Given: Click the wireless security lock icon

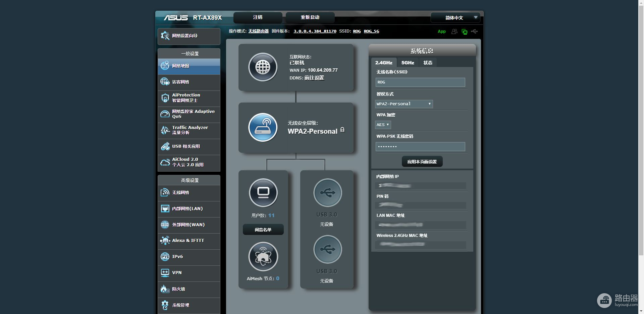Looking at the screenshot, I should 342,130.
